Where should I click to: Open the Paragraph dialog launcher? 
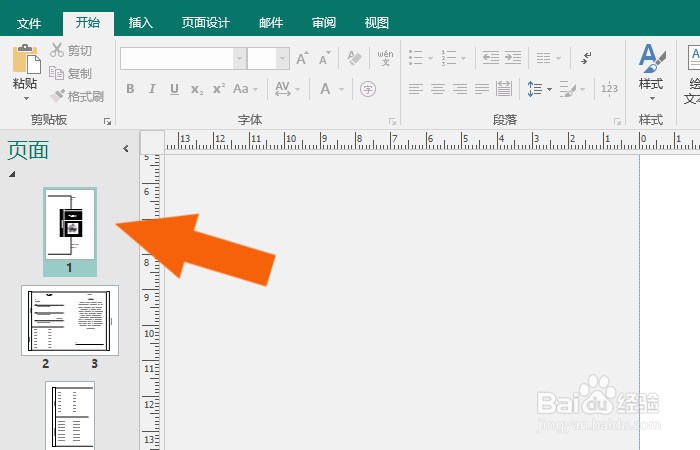617,121
